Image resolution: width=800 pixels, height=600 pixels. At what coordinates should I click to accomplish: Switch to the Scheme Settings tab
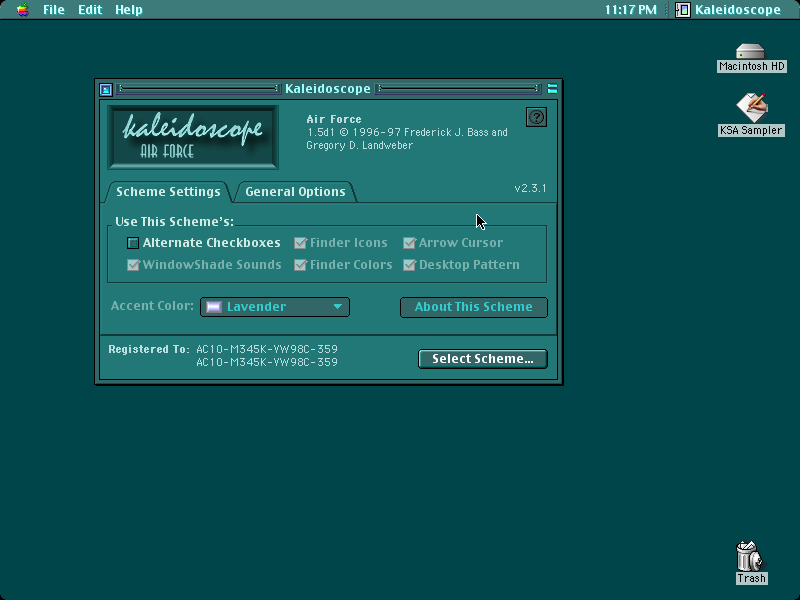point(168,192)
